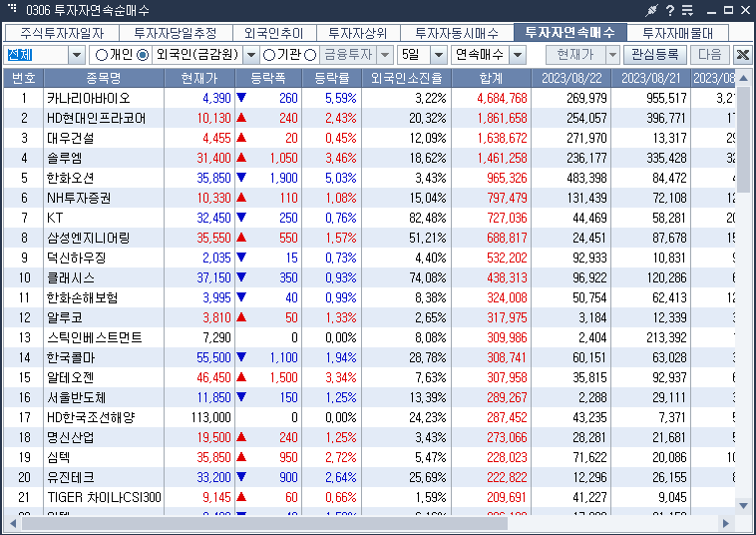Select the 알루코 stock name
This screenshot has width=756, height=535.
[65, 318]
